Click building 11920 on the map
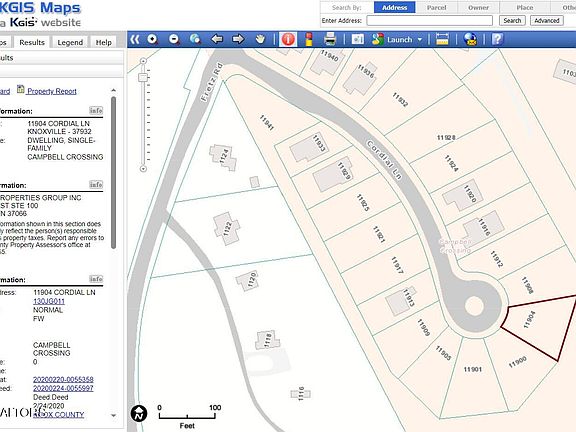576x432 pixels. (462, 195)
